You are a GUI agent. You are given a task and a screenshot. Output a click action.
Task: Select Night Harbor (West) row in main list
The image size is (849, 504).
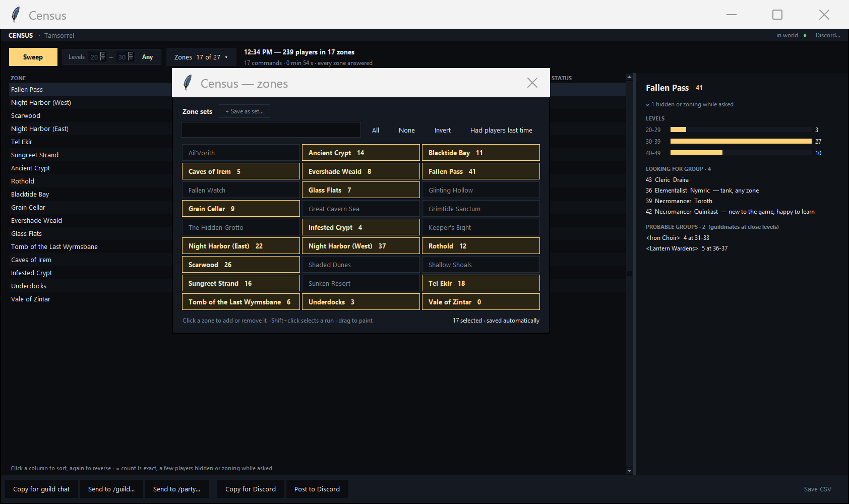(91, 102)
